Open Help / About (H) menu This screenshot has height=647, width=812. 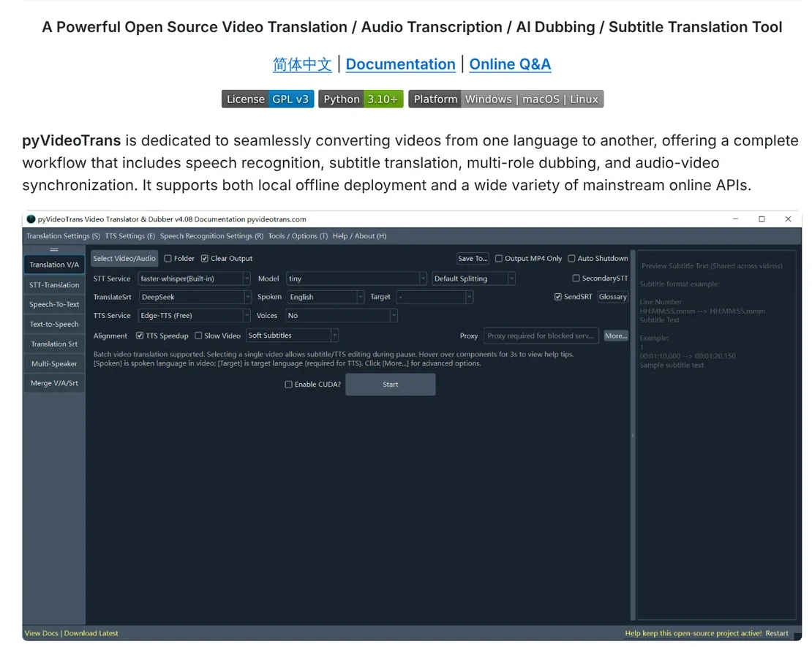click(359, 236)
